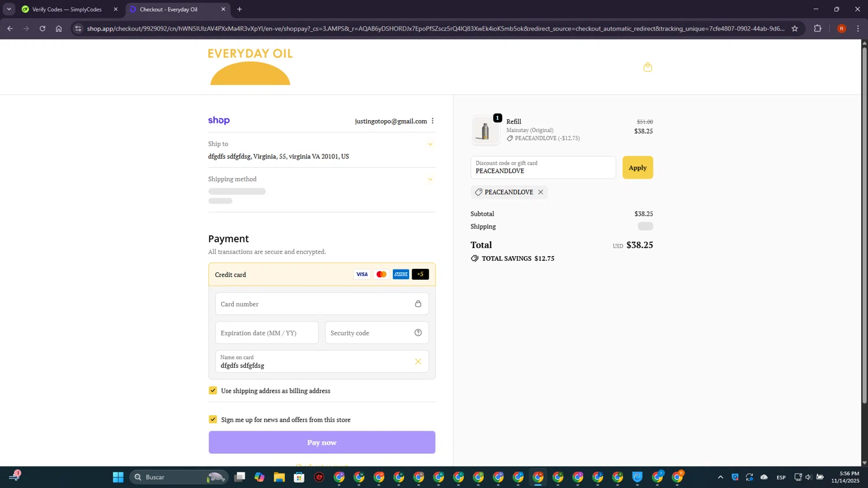Click the Refill product name

(514, 121)
